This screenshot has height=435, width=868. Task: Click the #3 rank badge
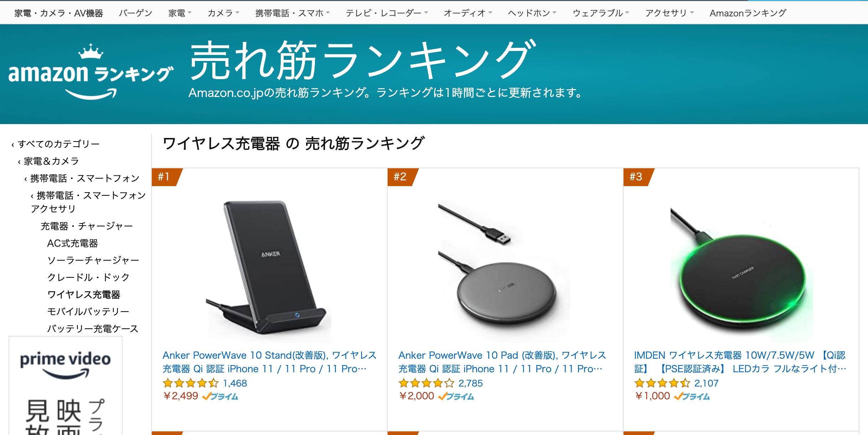[639, 177]
